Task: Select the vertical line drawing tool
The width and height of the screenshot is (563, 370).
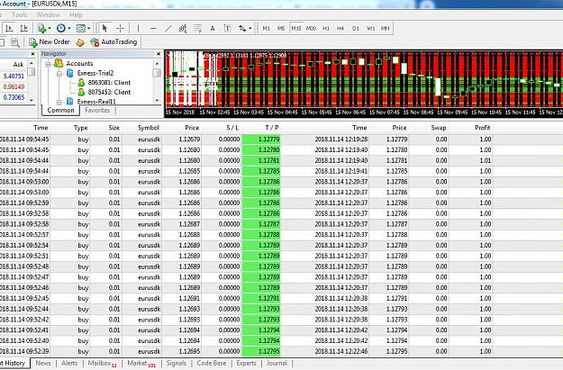Action: pyautogui.click(x=138, y=28)
